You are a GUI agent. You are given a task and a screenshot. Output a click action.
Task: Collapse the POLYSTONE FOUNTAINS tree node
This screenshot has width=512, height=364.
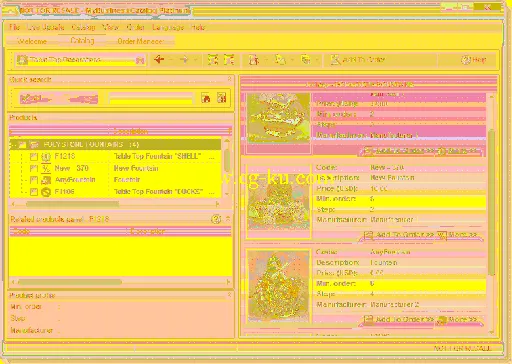click(x=12, y=145)
